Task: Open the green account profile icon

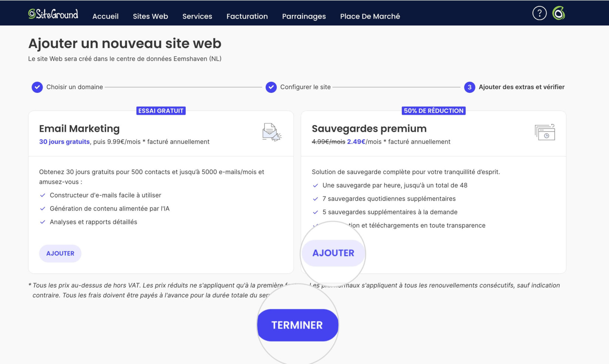Action: tap(559, 13)
